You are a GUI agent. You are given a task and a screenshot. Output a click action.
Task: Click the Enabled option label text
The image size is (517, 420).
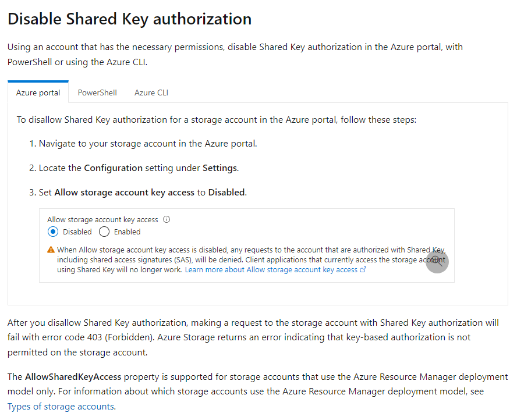[127, 232]
